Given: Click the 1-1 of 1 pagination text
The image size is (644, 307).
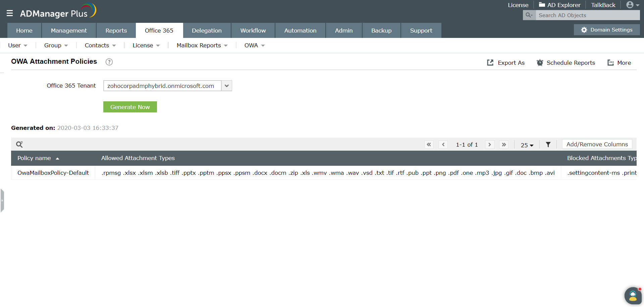Looking at the screenshot, I should click(467, 145).
